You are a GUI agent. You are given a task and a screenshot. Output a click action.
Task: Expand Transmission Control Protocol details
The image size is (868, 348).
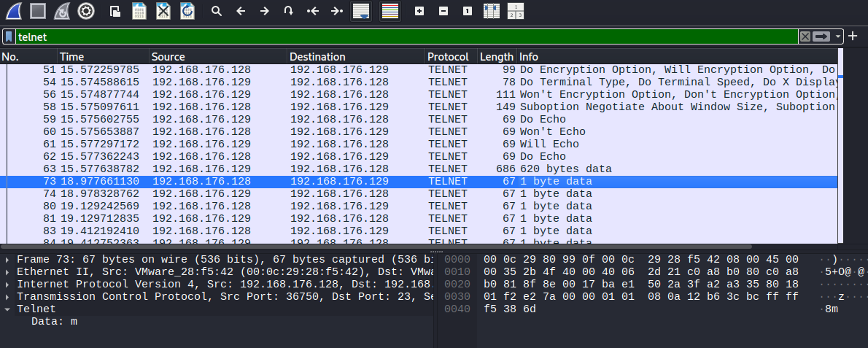[7, 296]
